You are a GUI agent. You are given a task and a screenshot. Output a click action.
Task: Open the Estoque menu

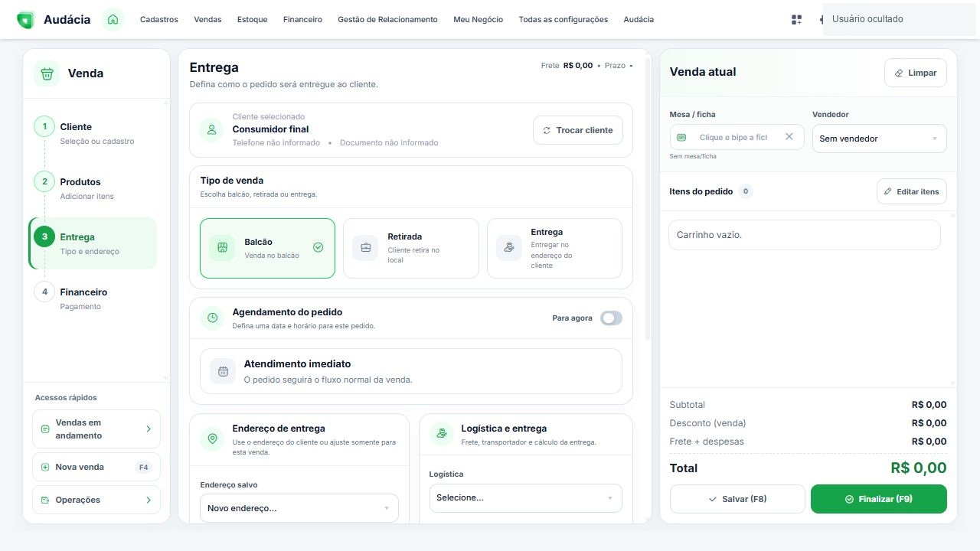pos(253,20)
